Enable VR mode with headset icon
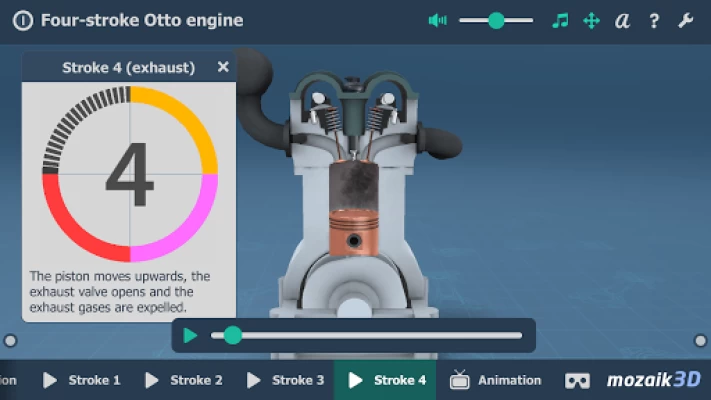 click(578, 380)
